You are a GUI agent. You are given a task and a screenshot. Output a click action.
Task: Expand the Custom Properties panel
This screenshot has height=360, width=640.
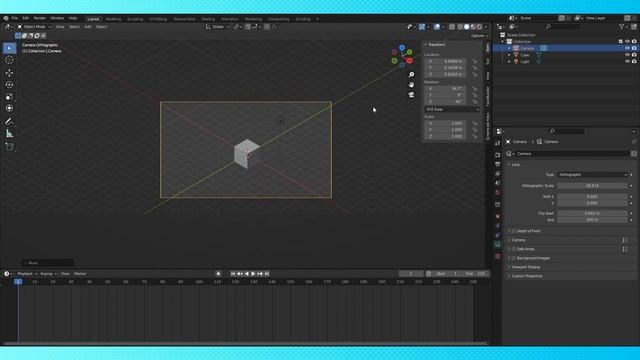pos(527,276)
